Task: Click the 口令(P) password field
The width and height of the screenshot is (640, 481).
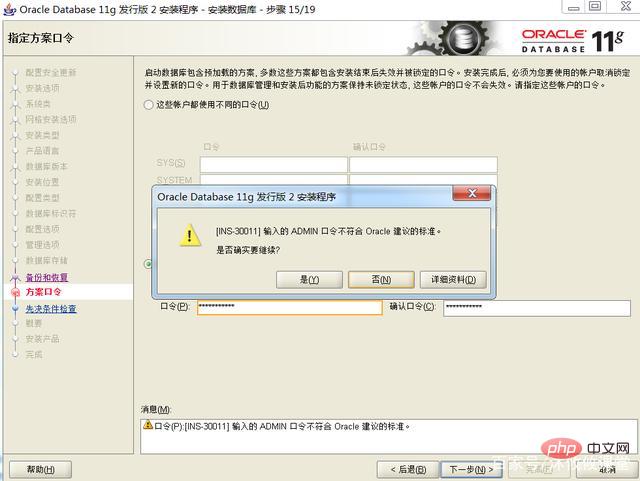Action: pos(289,307)
